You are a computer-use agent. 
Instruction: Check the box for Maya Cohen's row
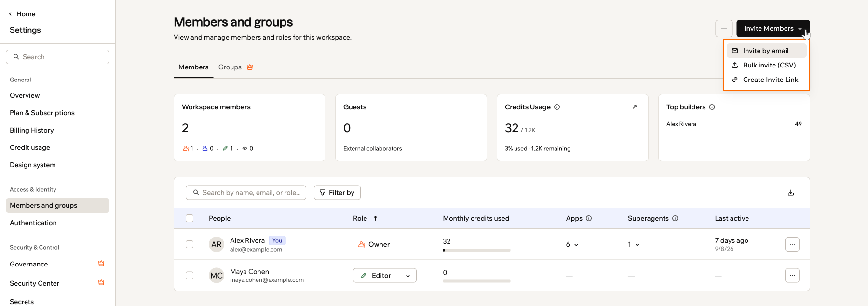(190, 275)
